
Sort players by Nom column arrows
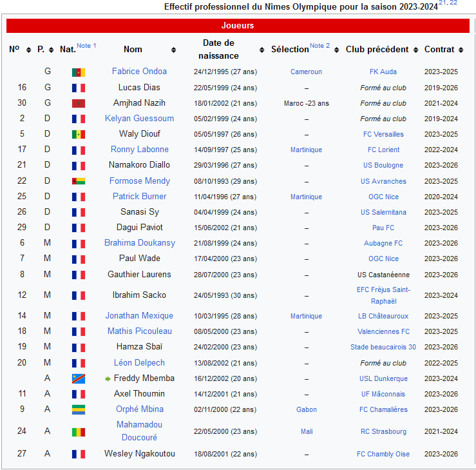click(173, 50)
